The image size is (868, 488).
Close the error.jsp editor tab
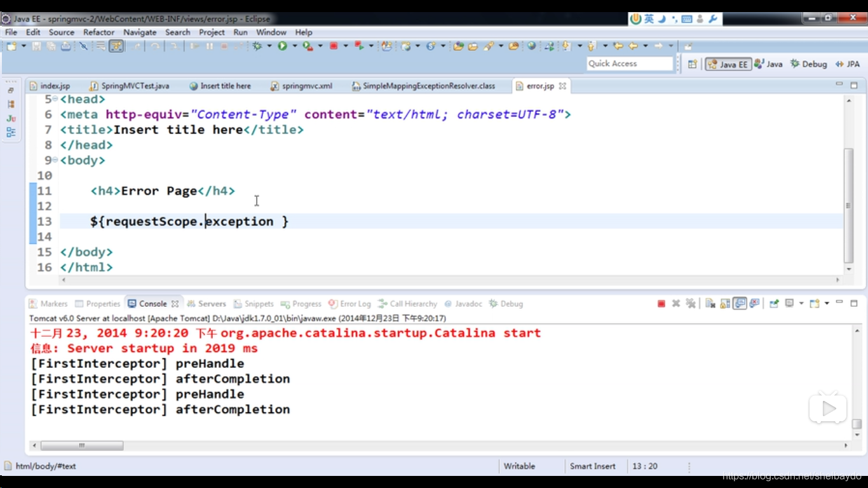[x=562, y=86]
